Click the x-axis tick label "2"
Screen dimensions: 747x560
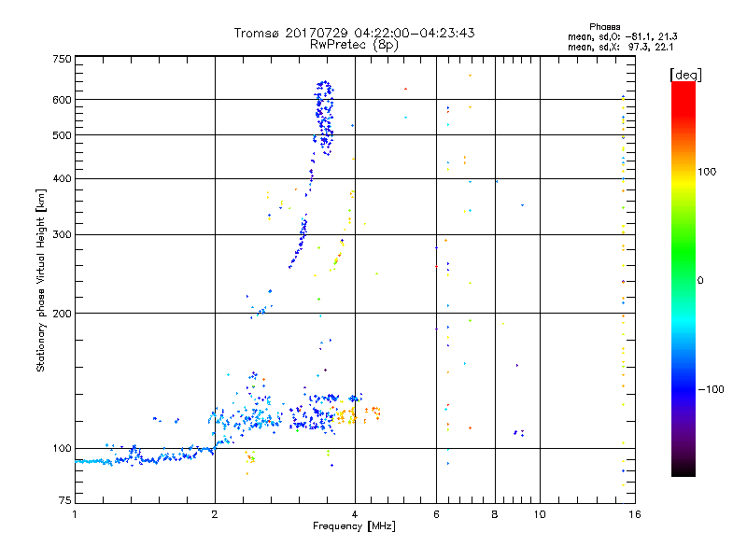(x=215, y=514)
